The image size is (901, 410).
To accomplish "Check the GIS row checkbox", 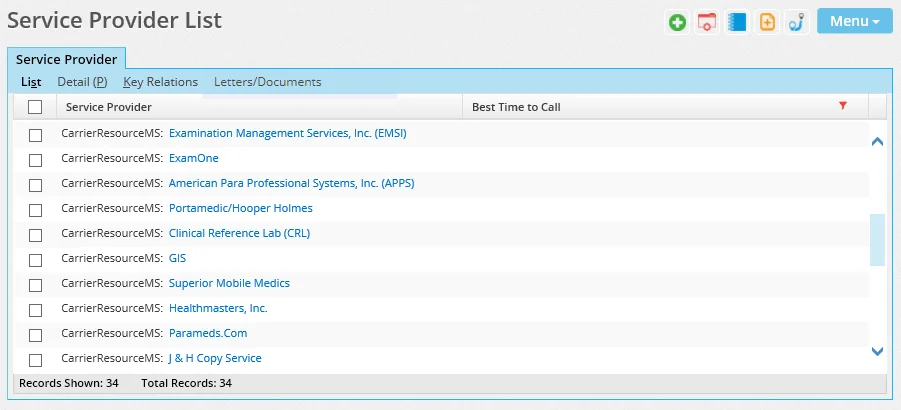I will tap(36, 260).
